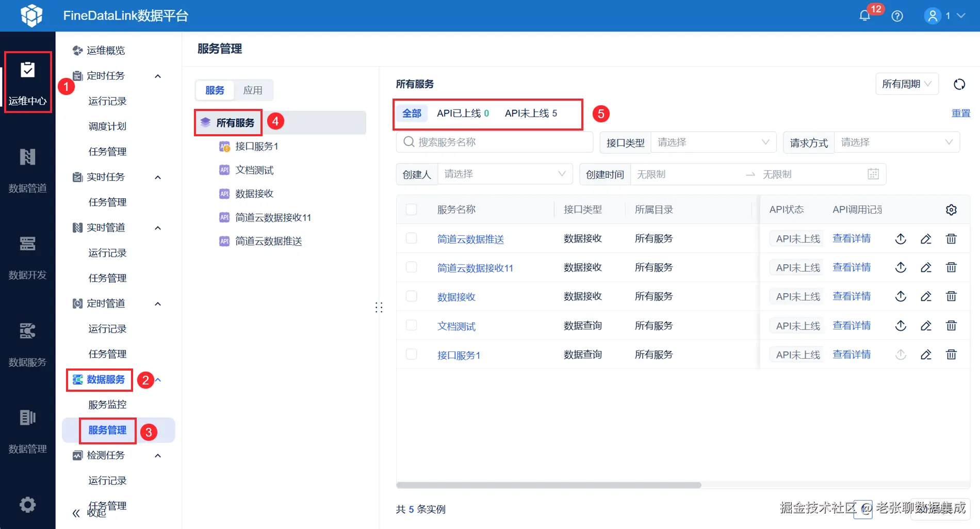
Task: Edit the 简道云数据接收11 service
Action: point(926,267)
